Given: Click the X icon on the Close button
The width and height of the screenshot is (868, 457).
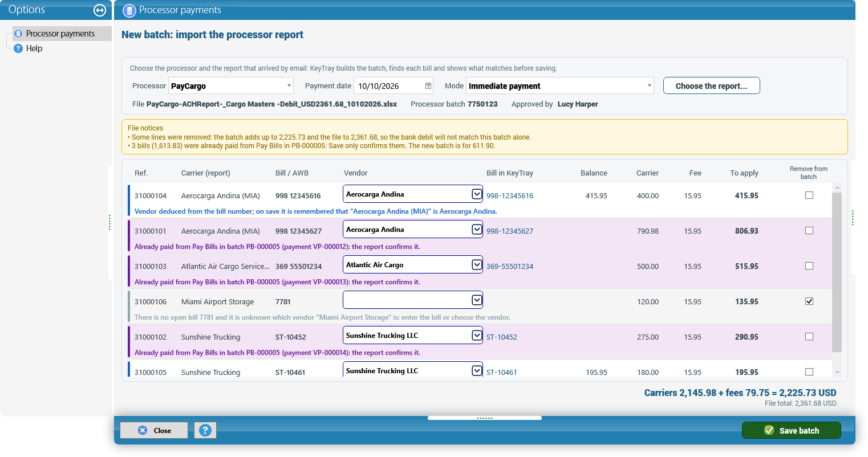Looking at the screenshot, I should pos(143,430).
